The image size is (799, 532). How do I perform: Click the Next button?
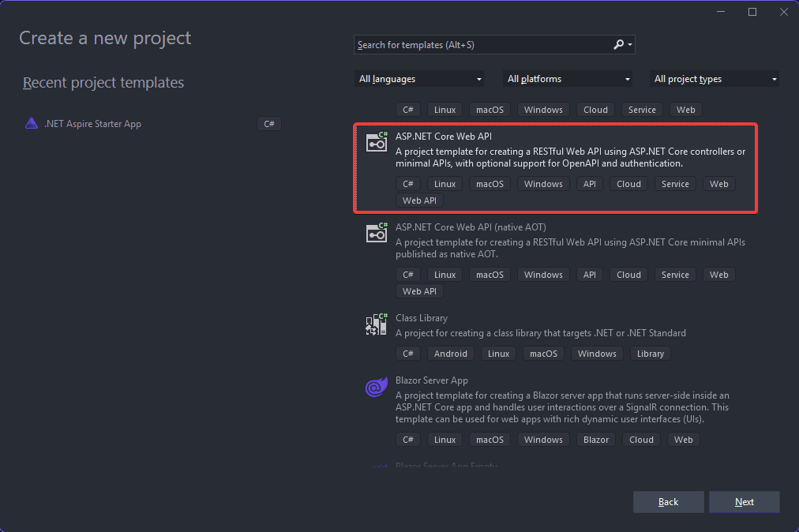click(x=743, y=501)
